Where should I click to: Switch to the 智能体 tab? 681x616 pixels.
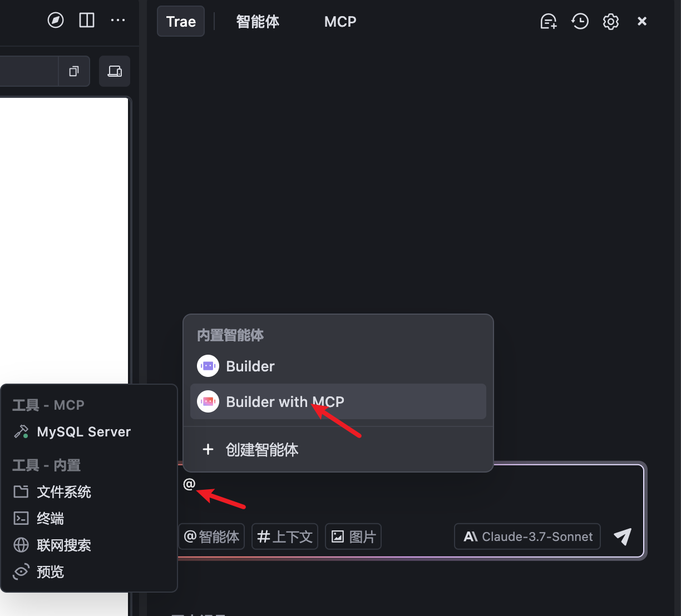[258, 22]
